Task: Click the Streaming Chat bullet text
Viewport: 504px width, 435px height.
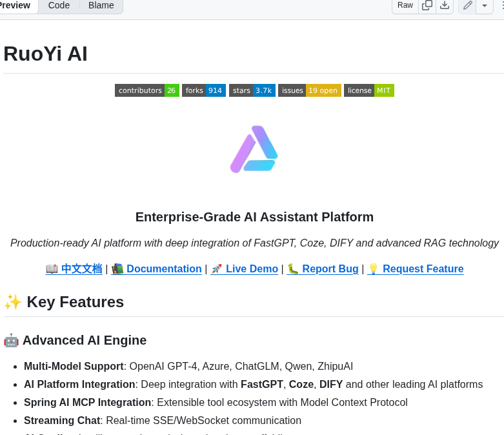Action: [x=163, y=420]
